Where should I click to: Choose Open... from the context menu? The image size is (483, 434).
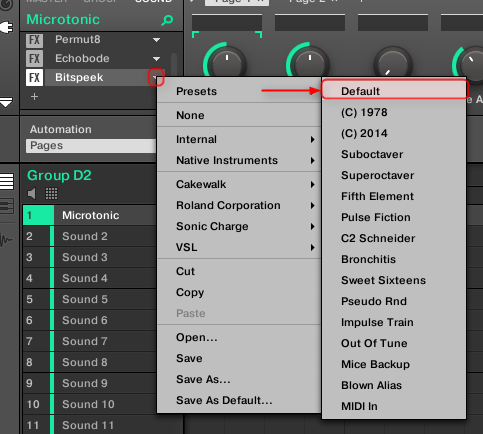coord(239,337)
